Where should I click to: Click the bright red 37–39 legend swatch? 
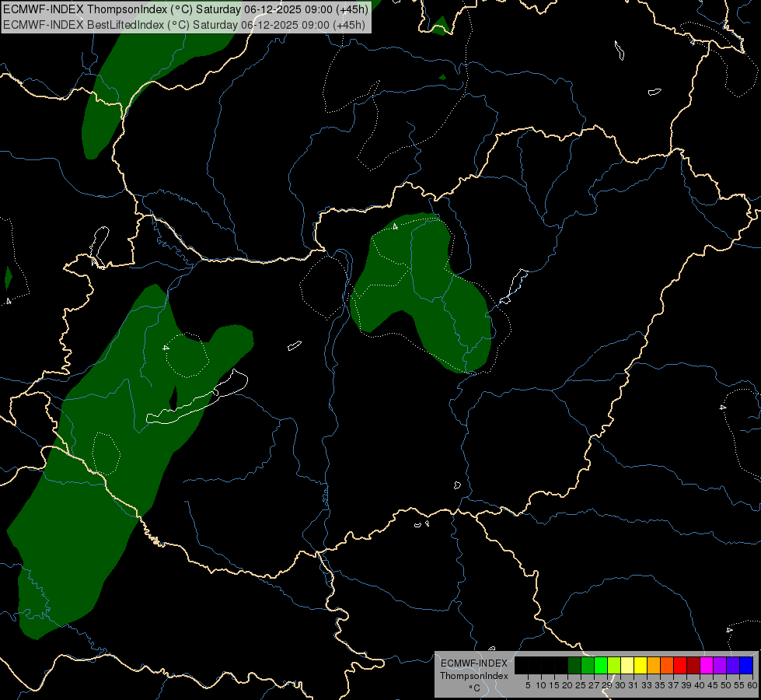[x=680, y=665]
